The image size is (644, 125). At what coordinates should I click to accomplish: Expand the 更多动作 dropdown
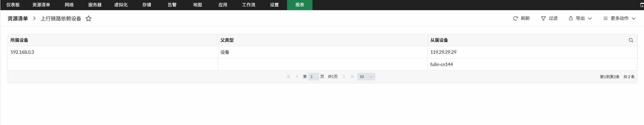(x=619, y=18)
